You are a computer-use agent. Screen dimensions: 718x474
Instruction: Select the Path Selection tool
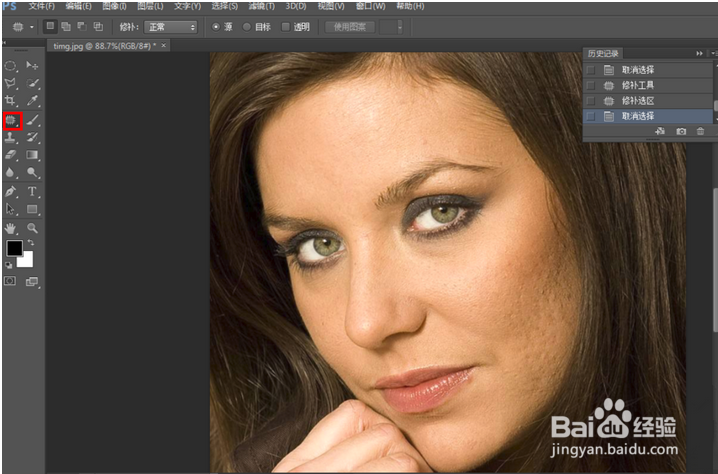(x=11, y=209)
